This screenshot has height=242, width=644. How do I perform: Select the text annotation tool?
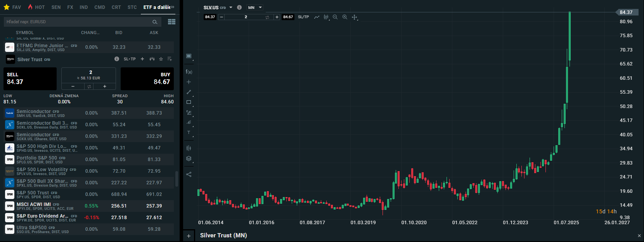189,133
